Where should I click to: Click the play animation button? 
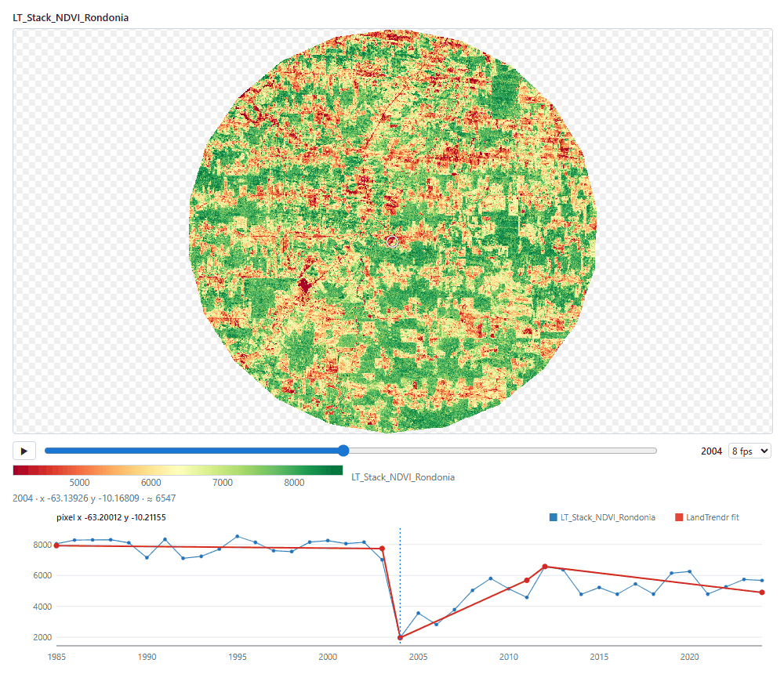(24, 451)
